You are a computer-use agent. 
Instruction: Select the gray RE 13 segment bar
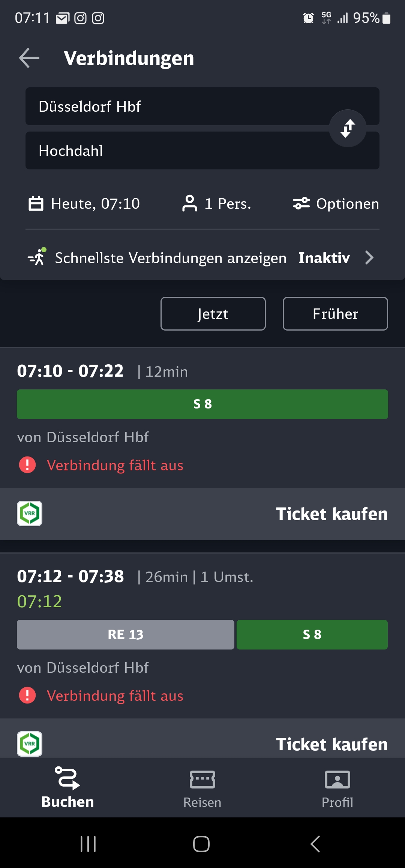click(126, 635)
